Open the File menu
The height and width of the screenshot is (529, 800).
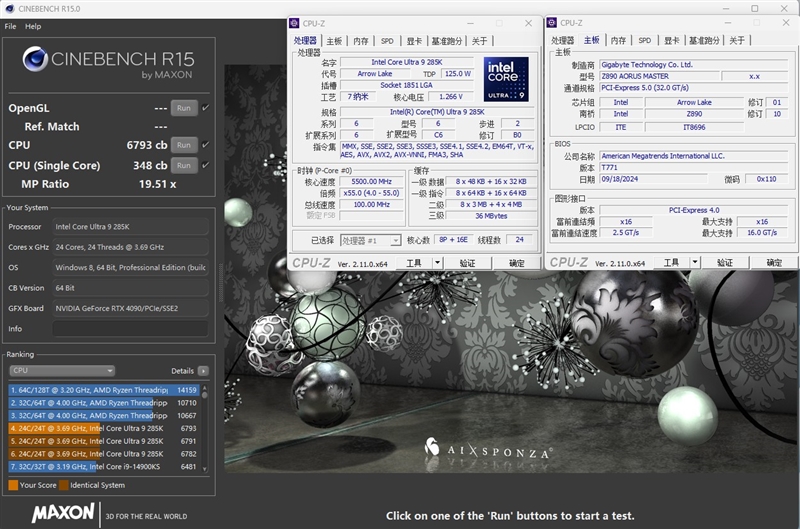pos(10,27)
